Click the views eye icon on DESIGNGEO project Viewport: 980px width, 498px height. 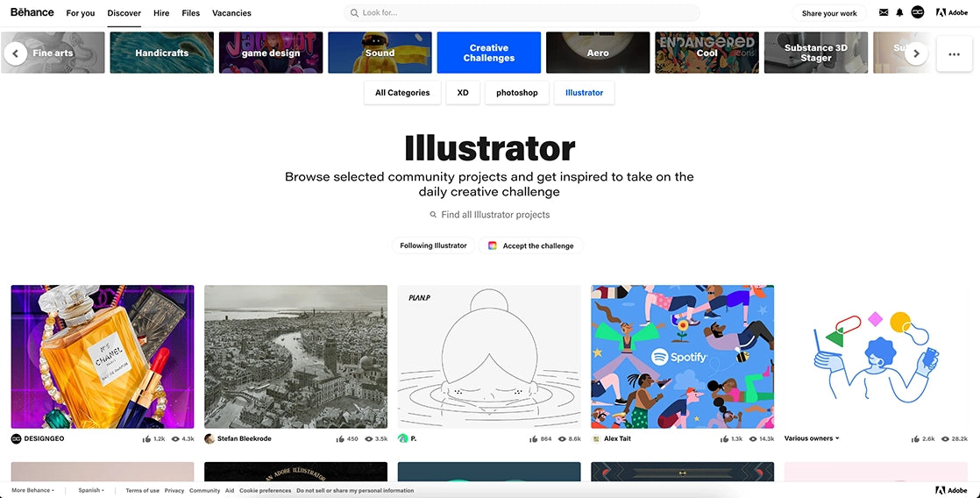174,439
